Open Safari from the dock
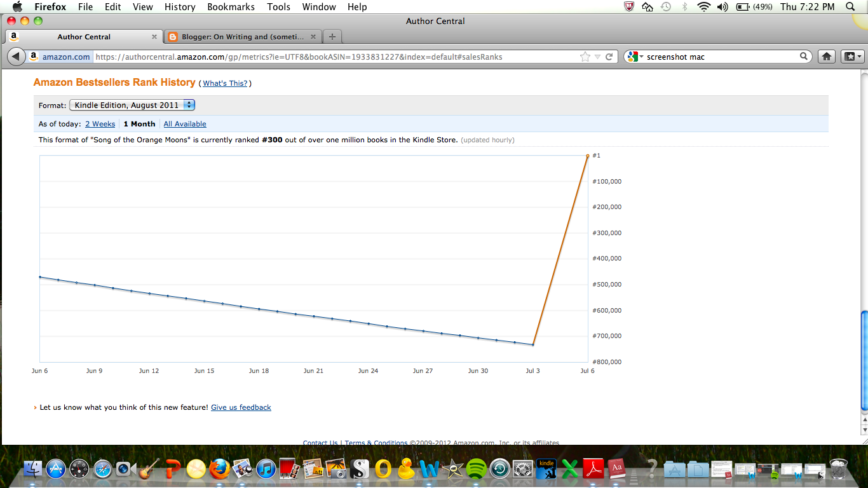This screenshot has width=868, height=488. (103, 469)
